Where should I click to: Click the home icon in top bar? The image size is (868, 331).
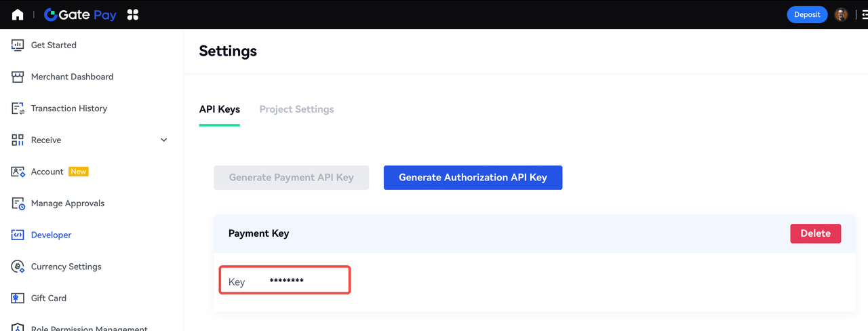(18, 15)
